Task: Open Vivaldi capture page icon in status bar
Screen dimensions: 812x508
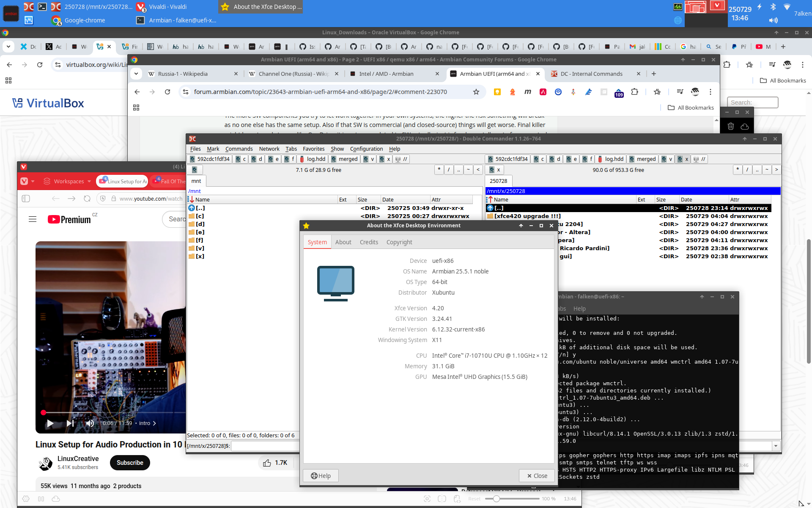Action: point(427,499)
